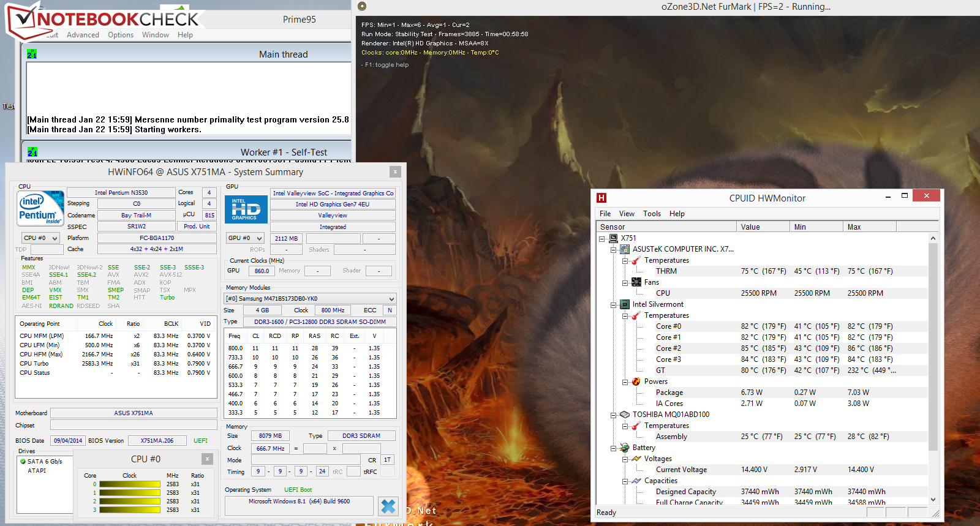Collapse the ASUSTeK COMPUTER INC. node
The image size is (980, 526).
pyautogui.click(x=613, y=250)
